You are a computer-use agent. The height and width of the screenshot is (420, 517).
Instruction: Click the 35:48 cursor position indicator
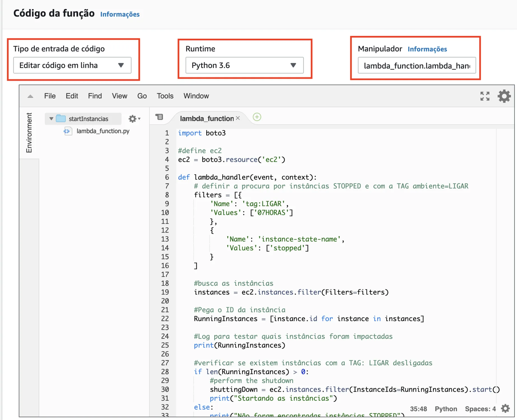click(x=418, y=409)
